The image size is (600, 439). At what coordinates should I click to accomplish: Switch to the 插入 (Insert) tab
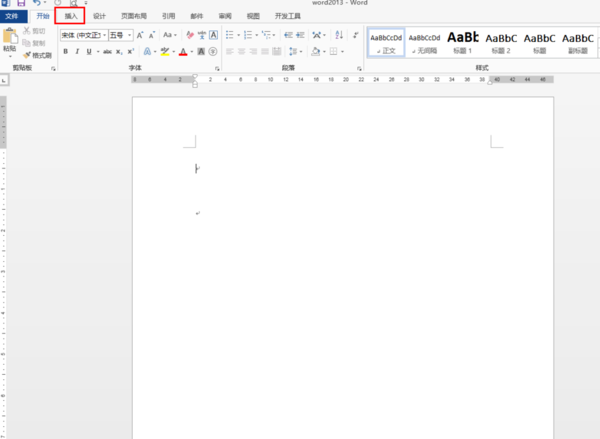(70, 17)
